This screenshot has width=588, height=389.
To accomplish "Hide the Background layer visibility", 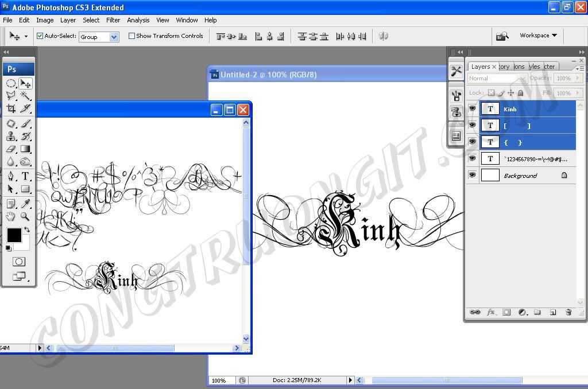I will (472, 176).
